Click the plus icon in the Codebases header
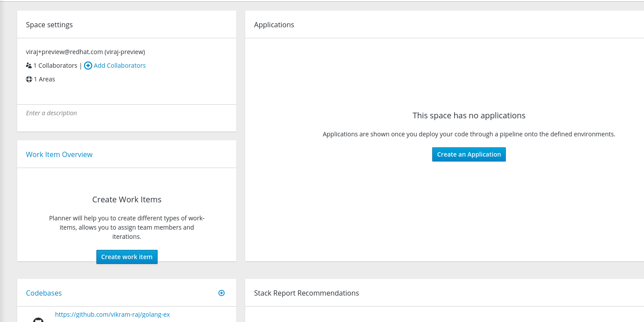This screenshot has height=322, width=644. (x=221, y=293)
